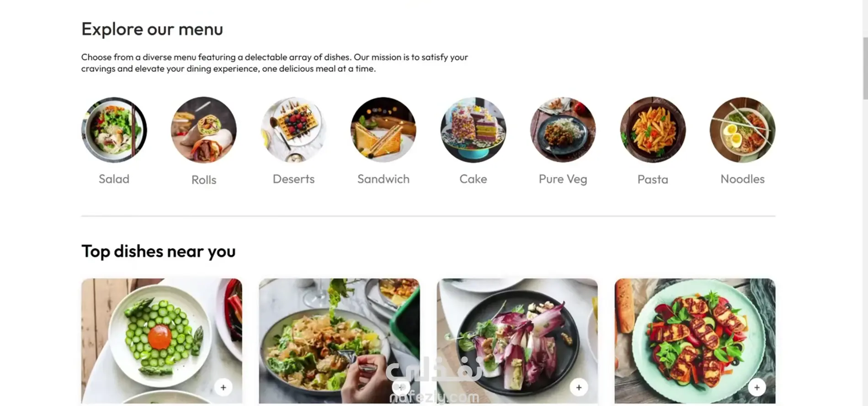Open the chicken caesar salad dish photo
Viewport: 868px width, 406px height.
pyautogui.click(x=339, y=341)
